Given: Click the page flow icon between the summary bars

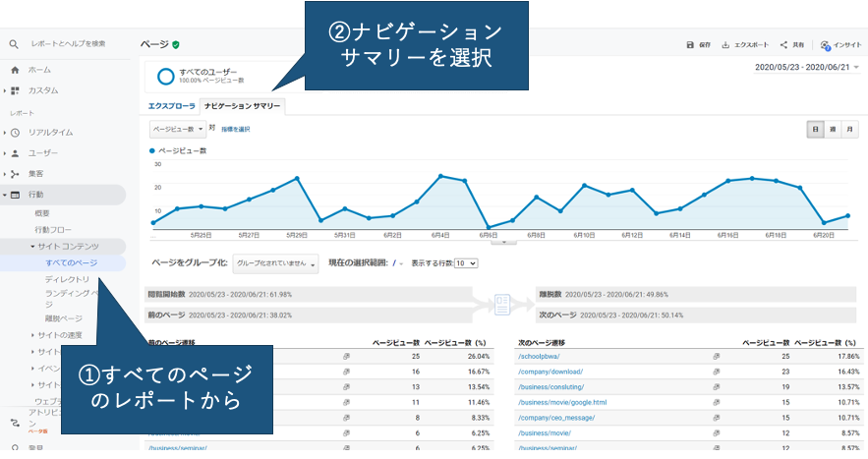Looking at the screenshot, I should click(502, 305).
